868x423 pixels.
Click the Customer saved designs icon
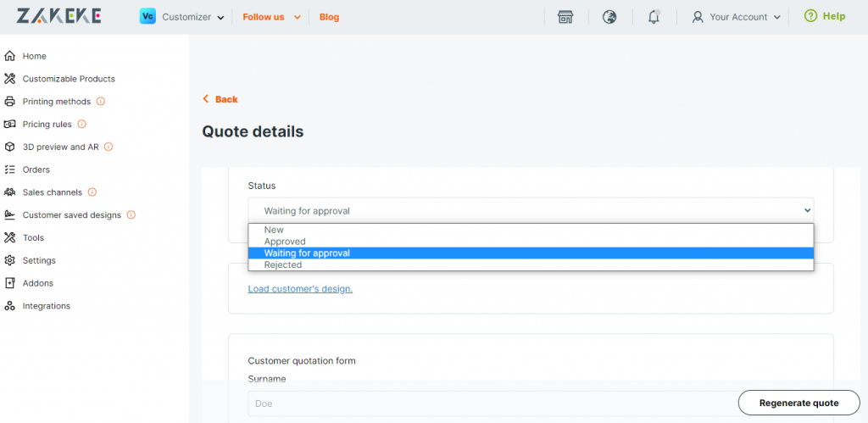(x=9, y=214)
